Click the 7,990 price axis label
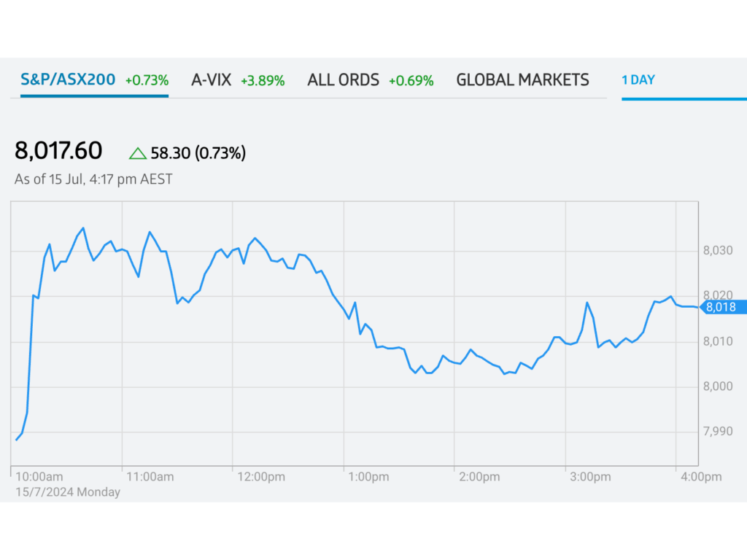The height and width of the screenshot is (560, 747). [x=718, y=432]
